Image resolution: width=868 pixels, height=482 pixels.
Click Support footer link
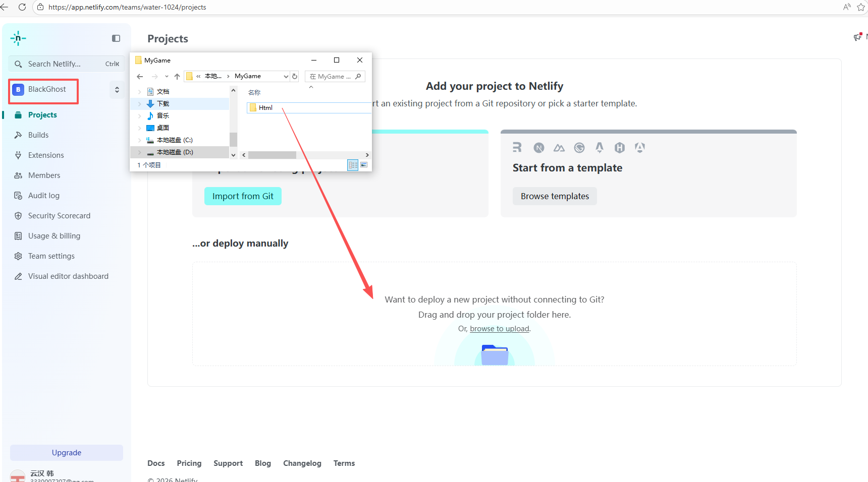[228, 463]
